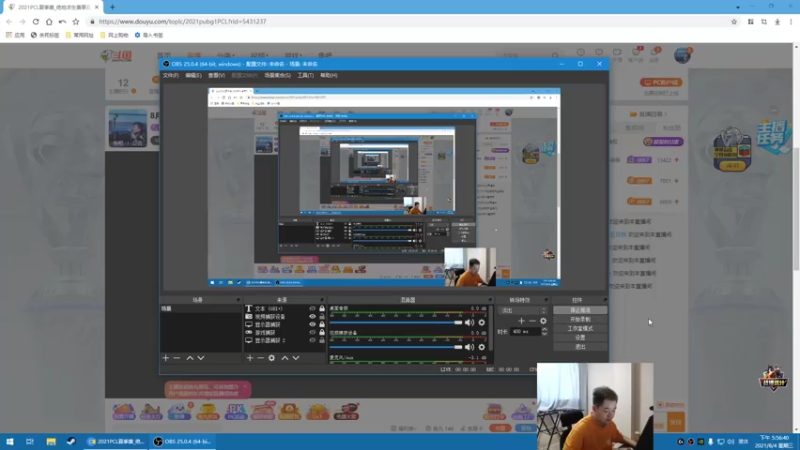This screenshot has width=800, height=450.
Task: Move the scene down with the Scenes down arrow
Action: tap(201, 358)
